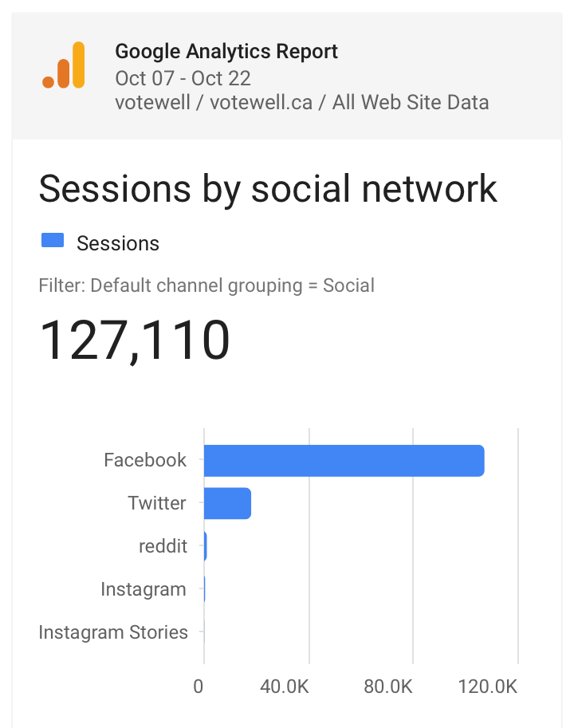
Task: Select the Twitter axis label
Action: 157,503
